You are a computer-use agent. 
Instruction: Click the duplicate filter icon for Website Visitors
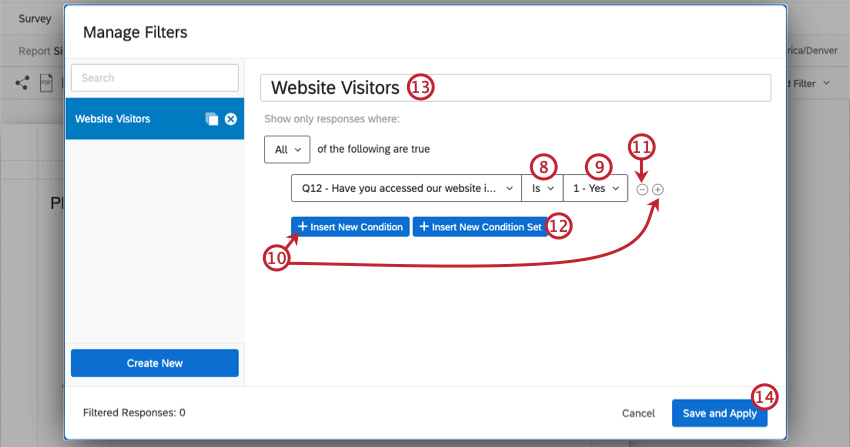pyautogui.click(x=211, y=119)
